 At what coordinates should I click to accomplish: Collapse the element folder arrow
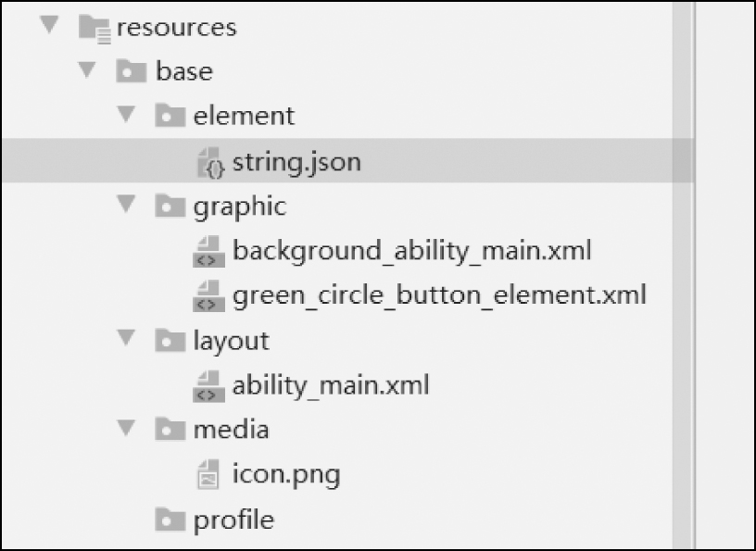coord(127,115)
